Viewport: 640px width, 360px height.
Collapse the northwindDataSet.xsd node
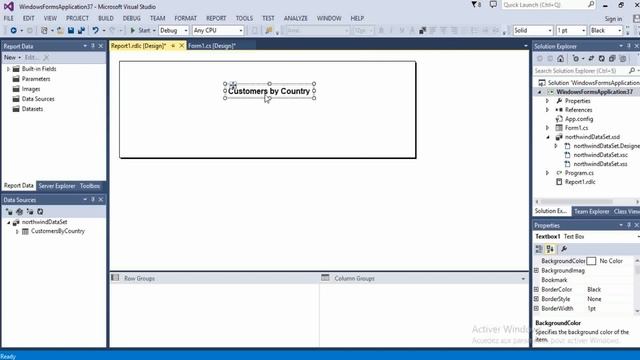click(x=548, y=137)
